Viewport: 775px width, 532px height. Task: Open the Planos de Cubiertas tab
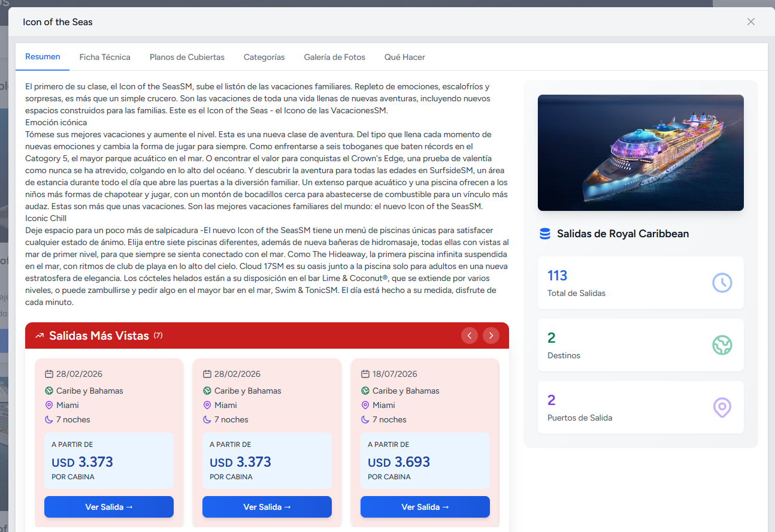click(x=187, y=58)
